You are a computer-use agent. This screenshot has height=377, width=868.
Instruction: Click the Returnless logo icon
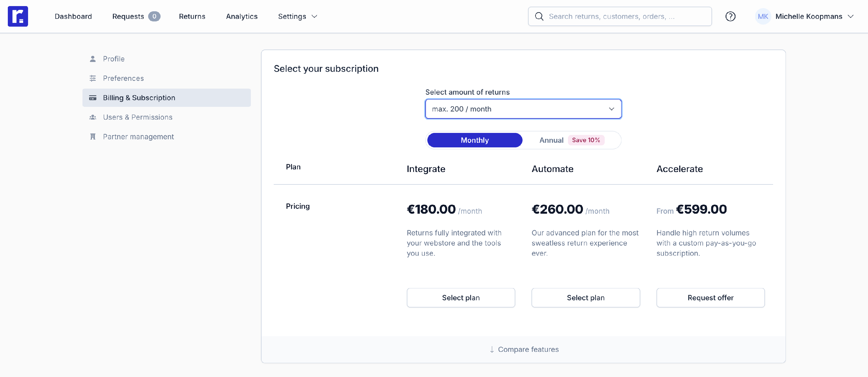tap(18, 16)
